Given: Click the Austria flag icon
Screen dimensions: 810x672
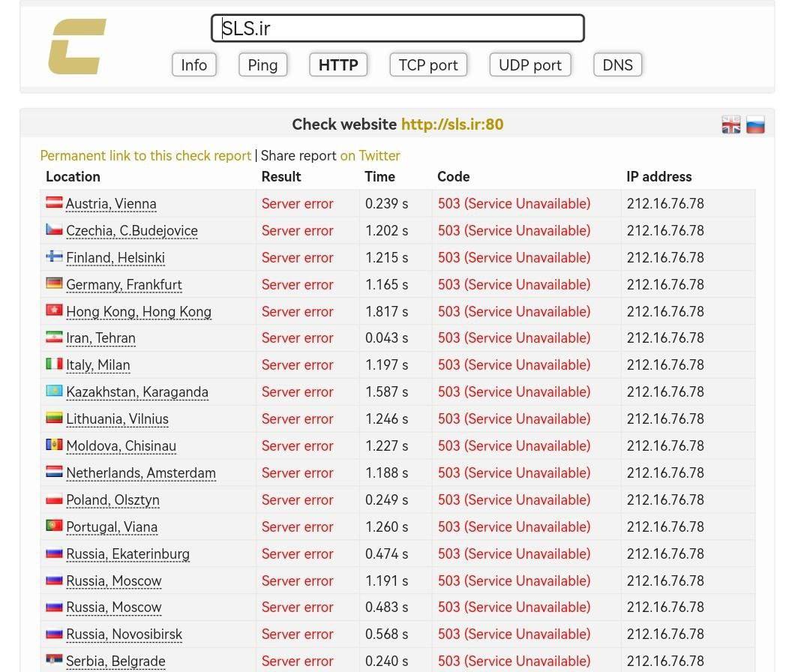Looking at the screenshot, I should click(x=54, y=202).
